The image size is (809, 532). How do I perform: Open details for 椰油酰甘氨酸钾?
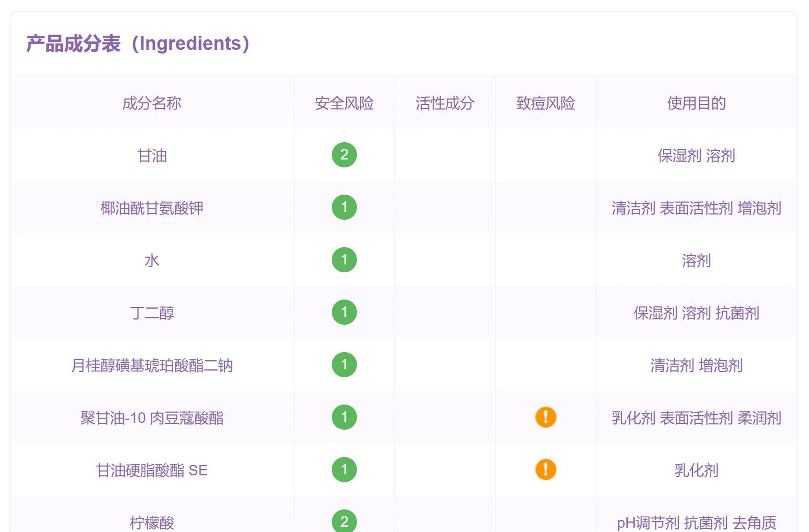tap(151, 208)
